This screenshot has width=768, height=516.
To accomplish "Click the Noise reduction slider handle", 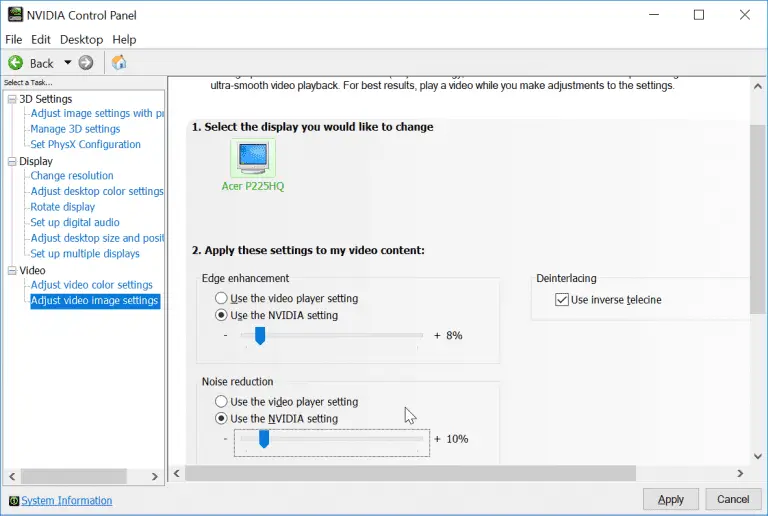I will 264,439.
